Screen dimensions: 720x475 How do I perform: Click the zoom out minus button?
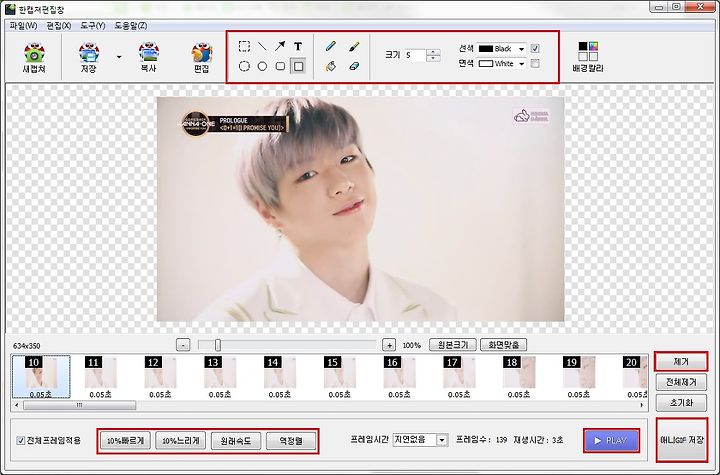[183, 345]
